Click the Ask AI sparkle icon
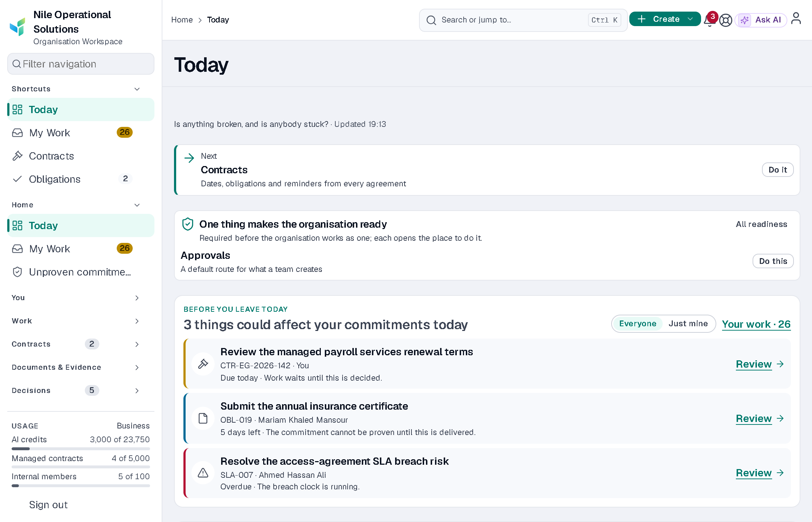 745,20
